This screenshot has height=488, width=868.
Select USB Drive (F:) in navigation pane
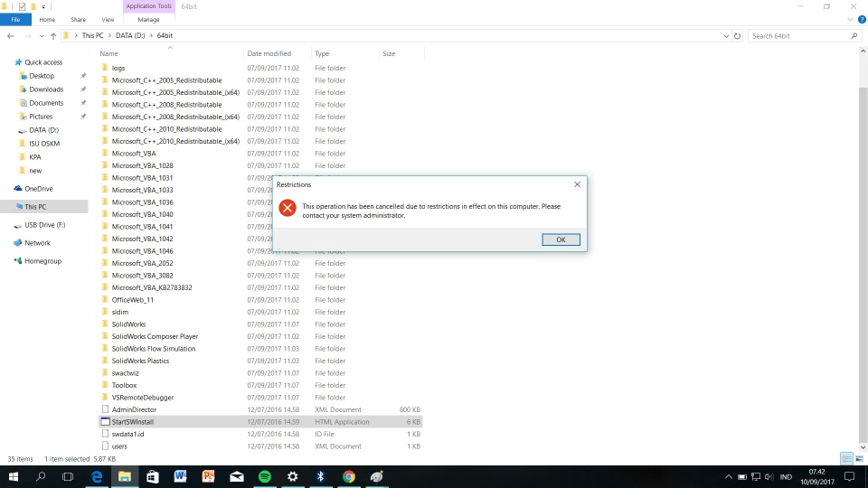click(x=44, y=225)
